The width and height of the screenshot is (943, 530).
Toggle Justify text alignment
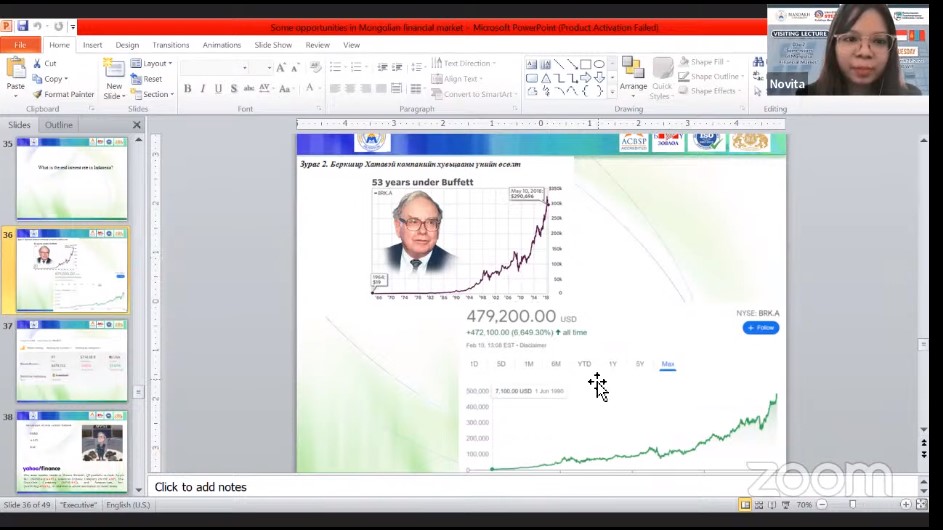381,88
